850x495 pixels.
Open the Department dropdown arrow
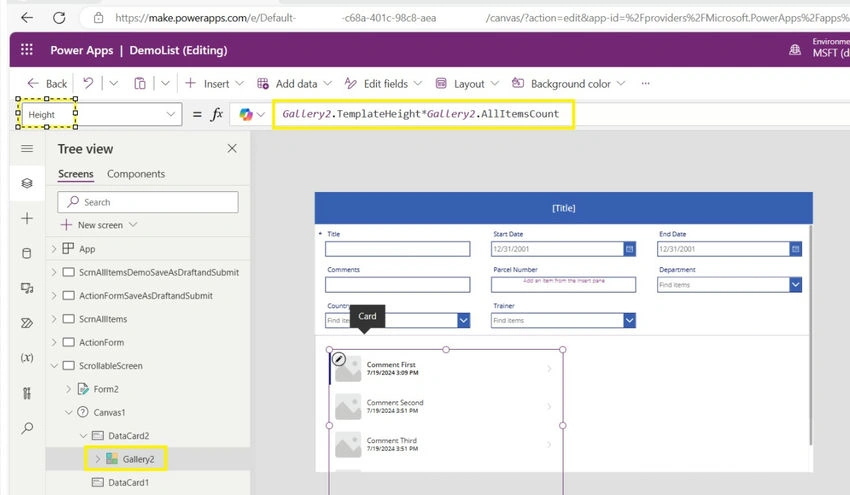[795, 285]
